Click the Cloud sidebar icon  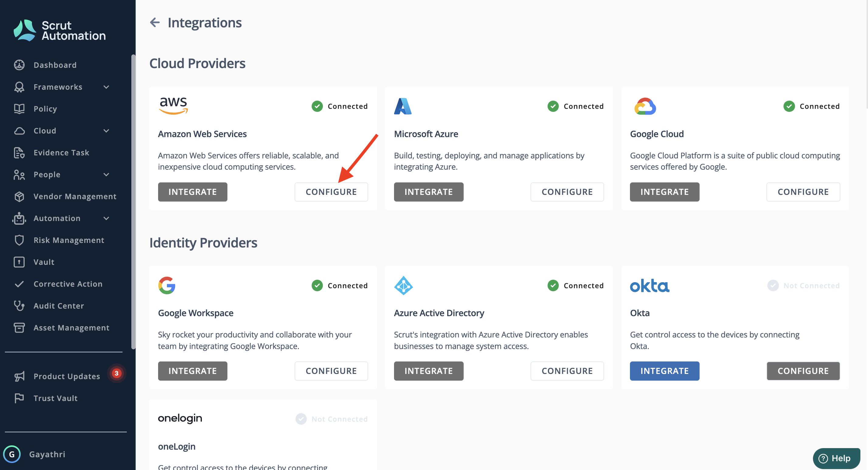pos(19,131)
